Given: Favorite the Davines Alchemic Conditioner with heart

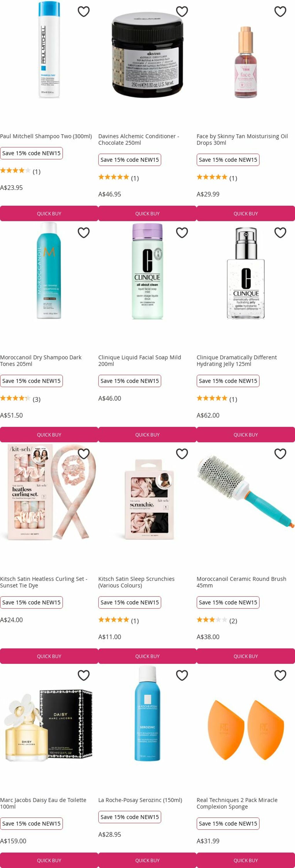Looking at the screenshot, I should (x=182, y=12).
